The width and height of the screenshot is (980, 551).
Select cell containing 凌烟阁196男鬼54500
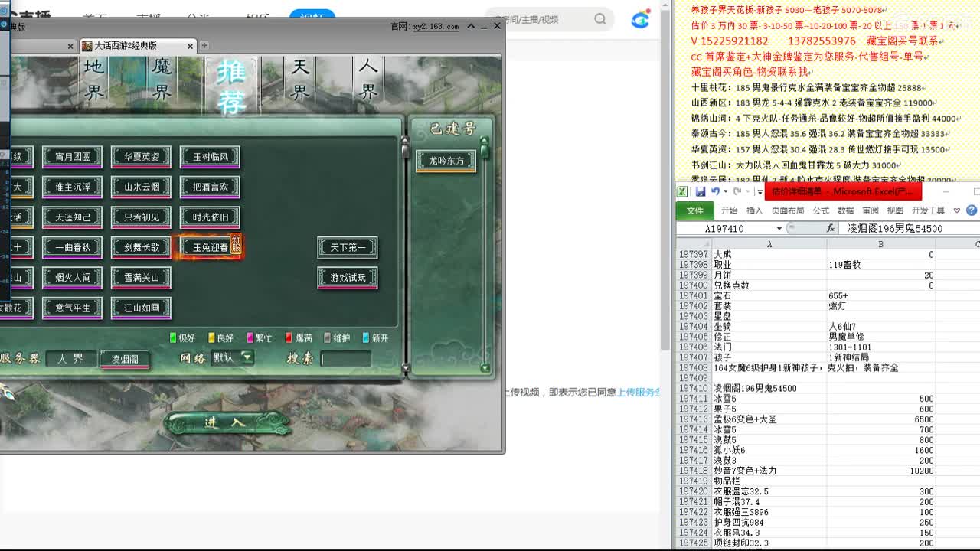769,389
